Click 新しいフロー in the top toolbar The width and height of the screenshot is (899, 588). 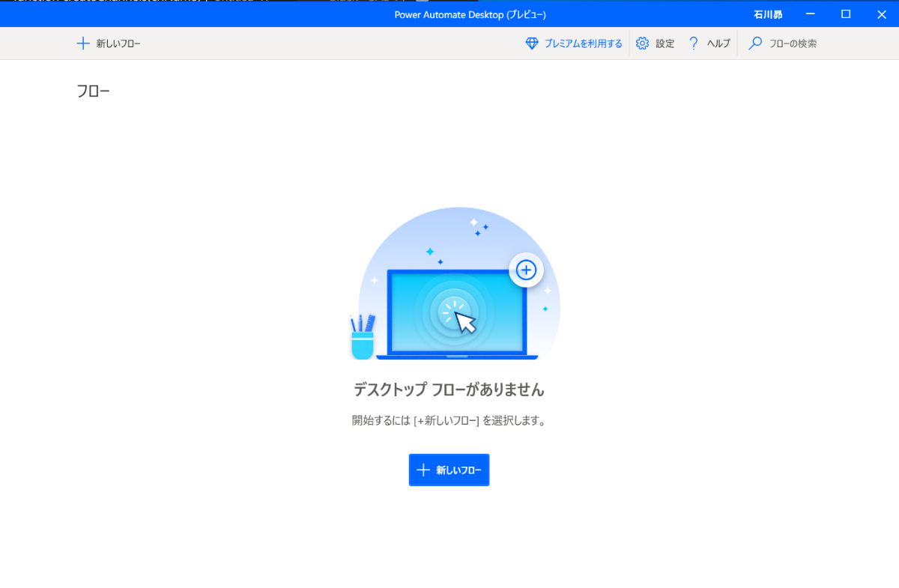click(109, 43)
